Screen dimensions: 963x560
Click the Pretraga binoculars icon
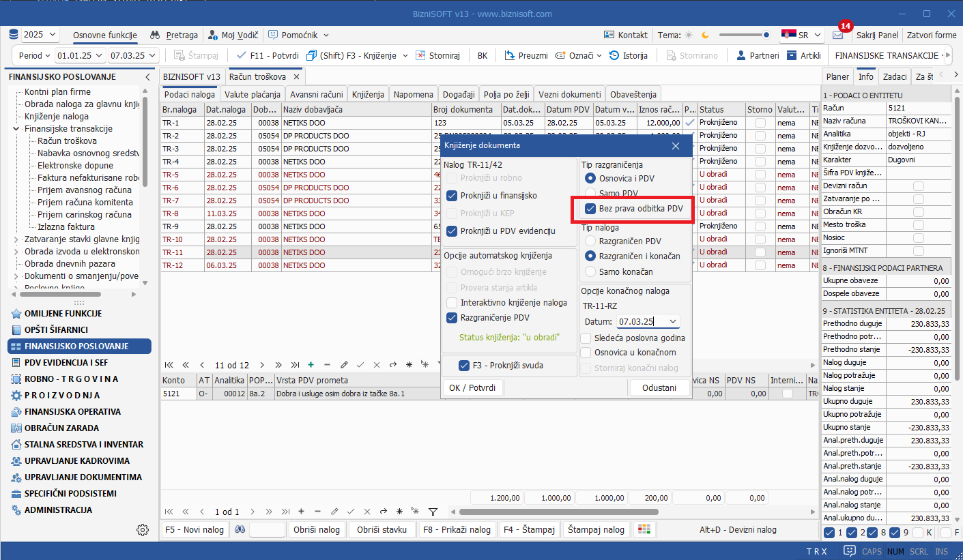click(x=155, y=35)
